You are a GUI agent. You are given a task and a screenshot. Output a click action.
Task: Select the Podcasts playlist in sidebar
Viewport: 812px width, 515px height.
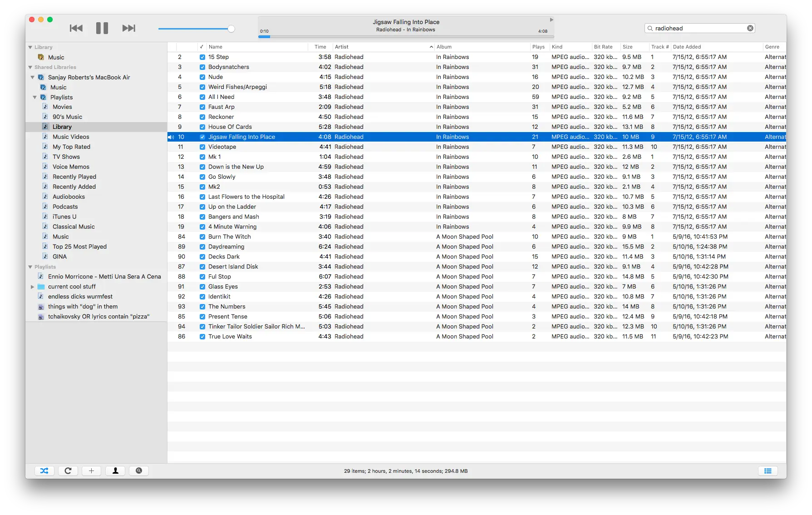coord(64,206)
